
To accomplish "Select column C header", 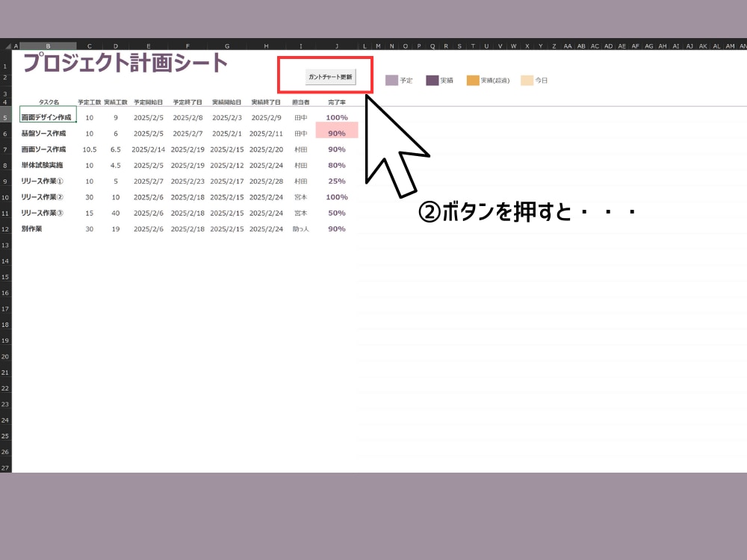I will tap(89, 46).
